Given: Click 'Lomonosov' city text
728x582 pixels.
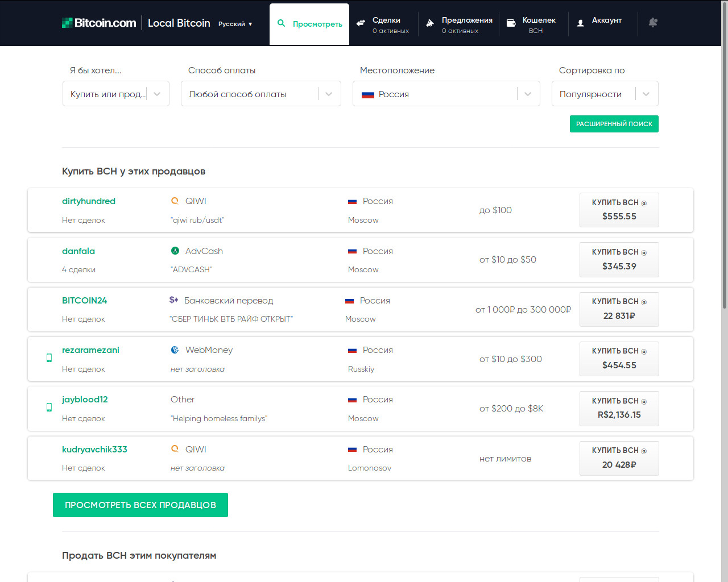Looking at the screenshot, I should (x=370, y=468).
